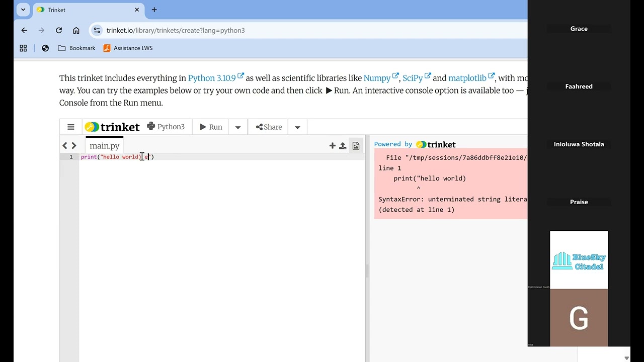Screen dimensions: 644x362
Task: Click the Powered by trinket link
Action: coord(415,144)
